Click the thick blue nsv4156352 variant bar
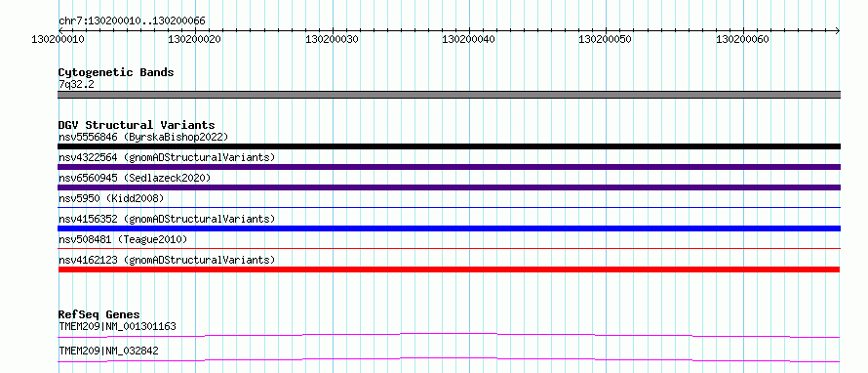The height and width of the screenshot is (373, 868). [449, 228]
